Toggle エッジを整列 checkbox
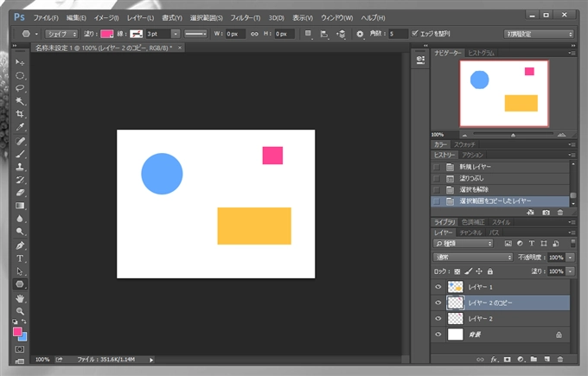Viewport: 588px width, 376px height. (x=415, y=34)
